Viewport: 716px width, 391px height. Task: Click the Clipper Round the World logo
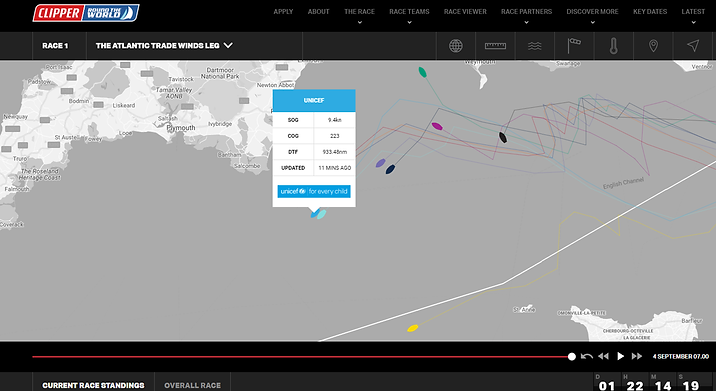click(86, 12)
